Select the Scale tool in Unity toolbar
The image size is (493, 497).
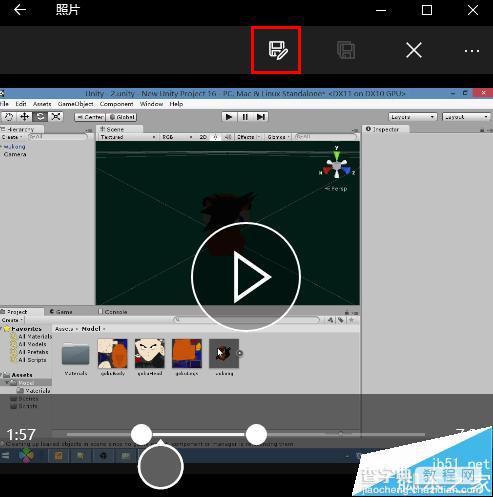(x=56, y=117)
